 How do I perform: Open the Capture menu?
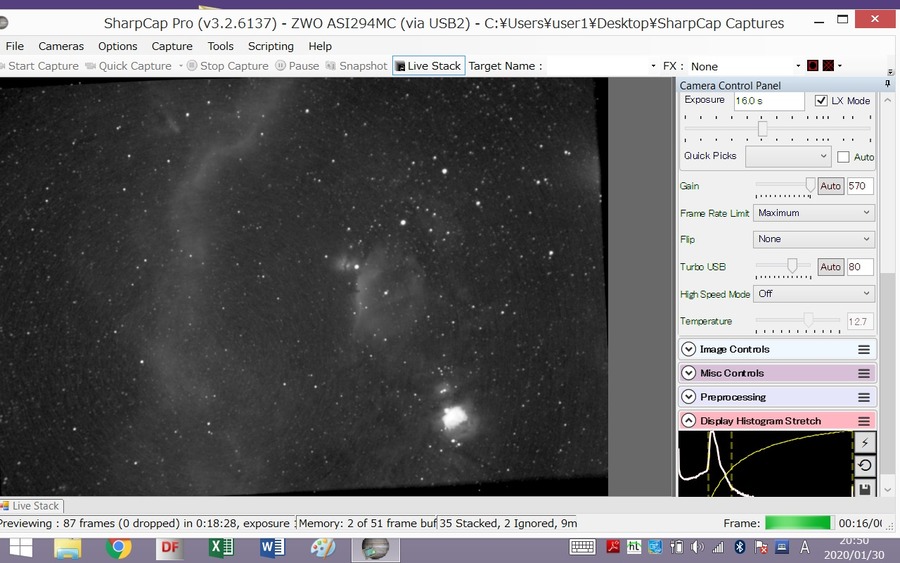(x=172, y=46)
